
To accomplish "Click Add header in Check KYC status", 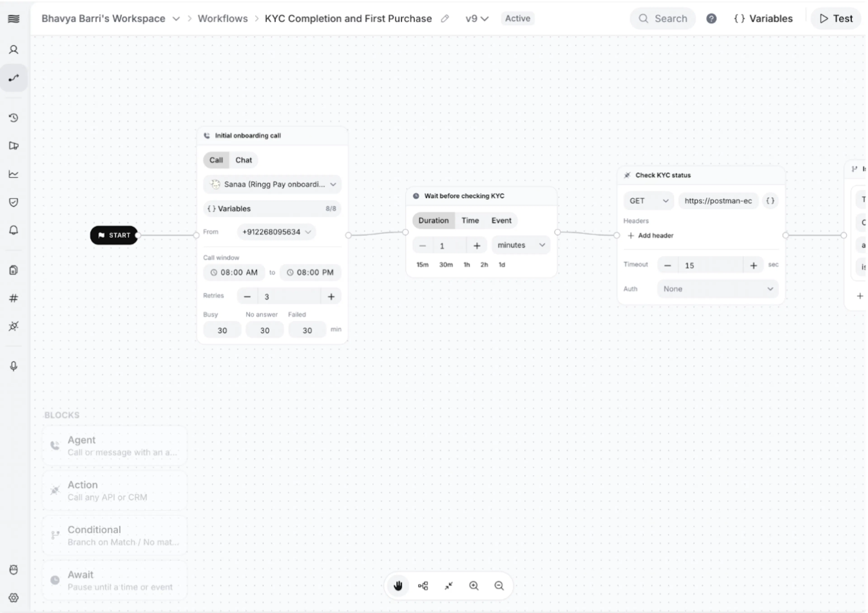I will click(651, 236).
